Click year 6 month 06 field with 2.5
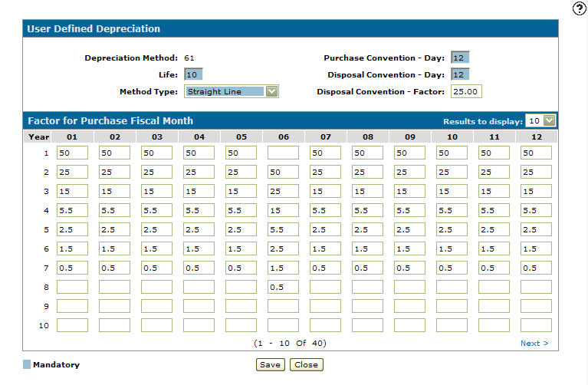Viewport: 588px width, 385px height. click(x=283, y=248)
